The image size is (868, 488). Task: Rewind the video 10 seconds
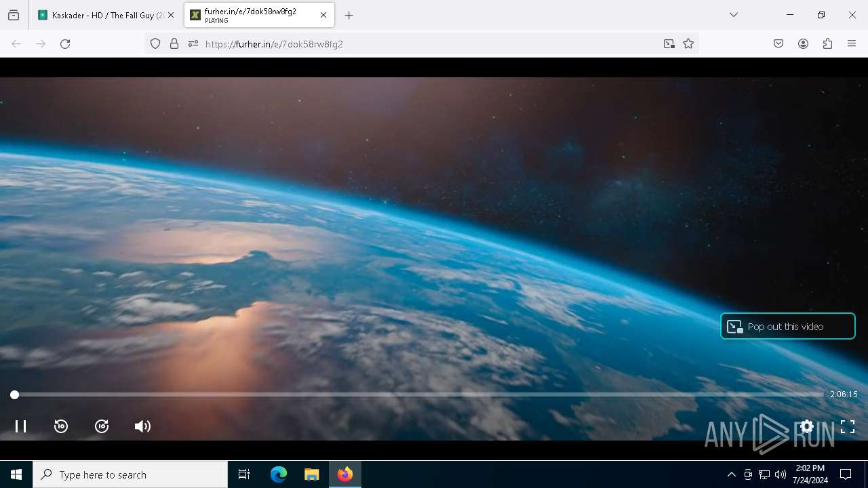coord(61,426)
